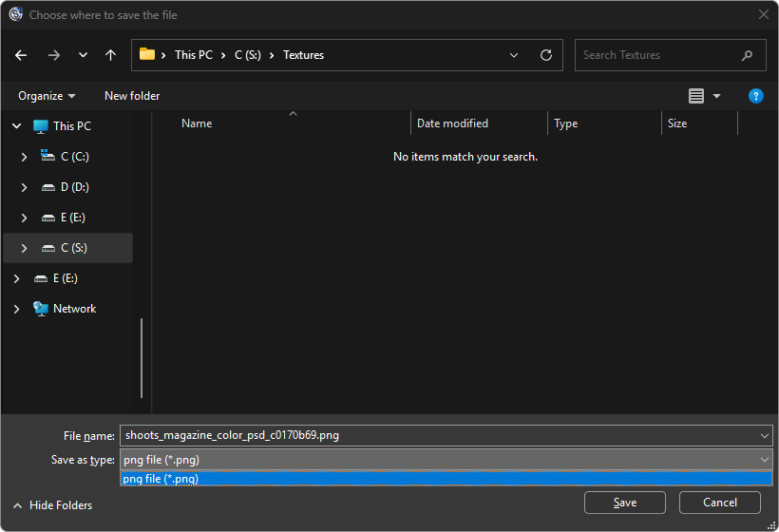Screen dimensions: 779x532
Task: Select Textures in the address breadcrumb
Action: tap(304, 55)
